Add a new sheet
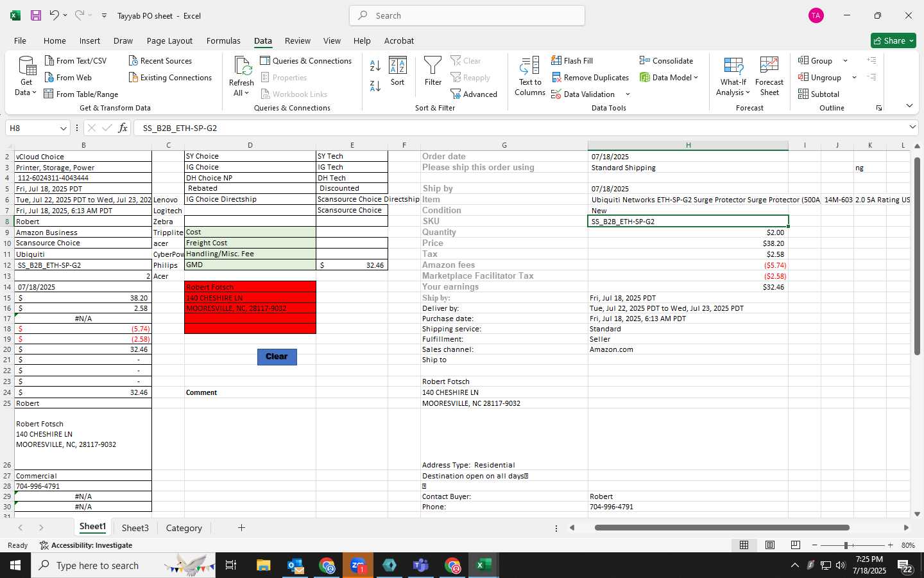924x578 pixels. click(241, 528)
